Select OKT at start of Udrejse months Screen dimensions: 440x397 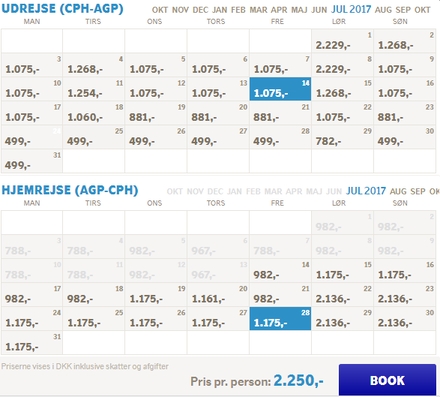[160, 10]
